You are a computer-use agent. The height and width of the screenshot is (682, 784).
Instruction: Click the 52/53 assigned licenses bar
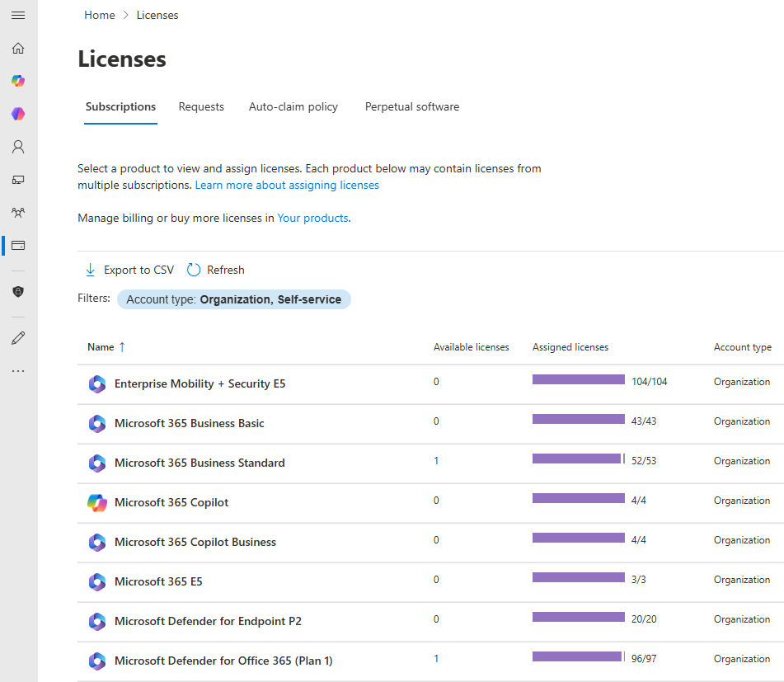pyautogui.click(x=579, y=459)
